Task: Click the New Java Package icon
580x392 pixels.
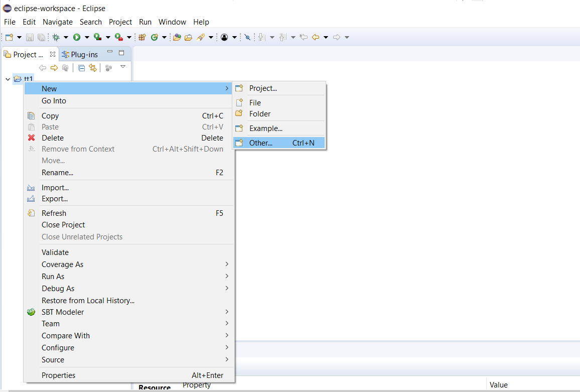Action: point(142,37)
